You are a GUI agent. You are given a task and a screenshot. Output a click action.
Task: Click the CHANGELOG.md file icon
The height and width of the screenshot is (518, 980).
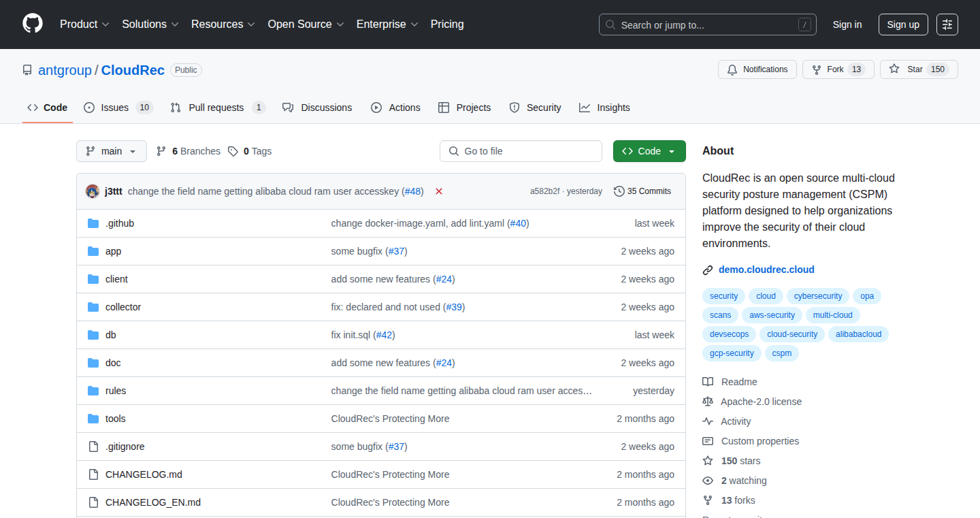click(93, 474)
